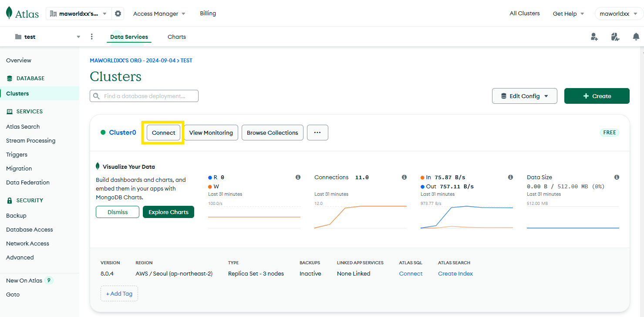Dismiss the Visualize Your Data card
Screen dimensions: 644x317
point(118,212)
